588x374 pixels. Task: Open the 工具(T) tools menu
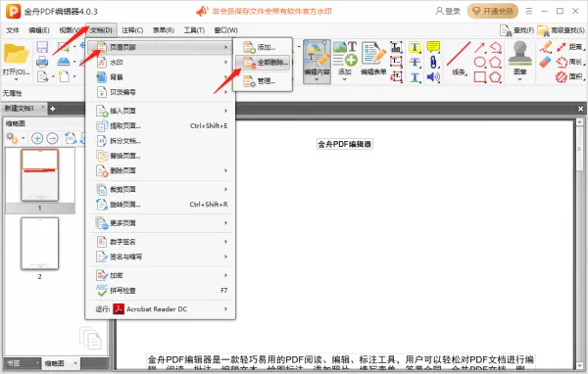coord(194,30)
